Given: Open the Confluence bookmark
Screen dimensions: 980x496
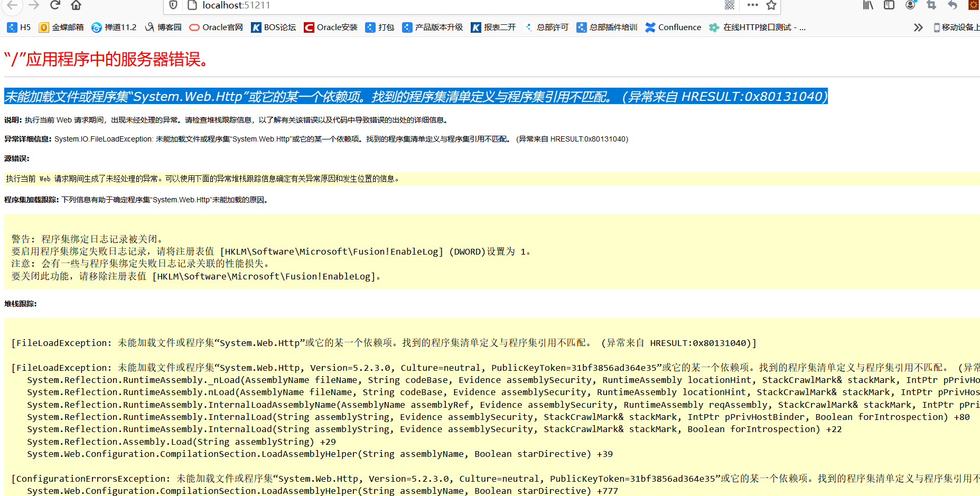Looking at the screenshot, I should click(x=673, y=27).
